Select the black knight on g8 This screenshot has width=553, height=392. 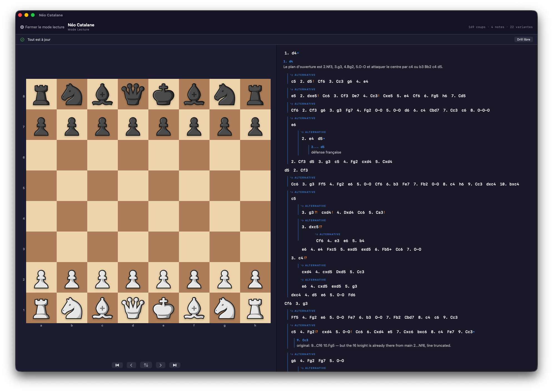(x=225, y=94)
